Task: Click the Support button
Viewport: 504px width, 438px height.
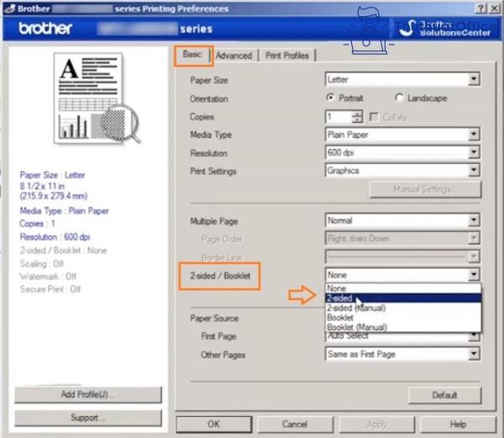Action: (x=88, y=418)
